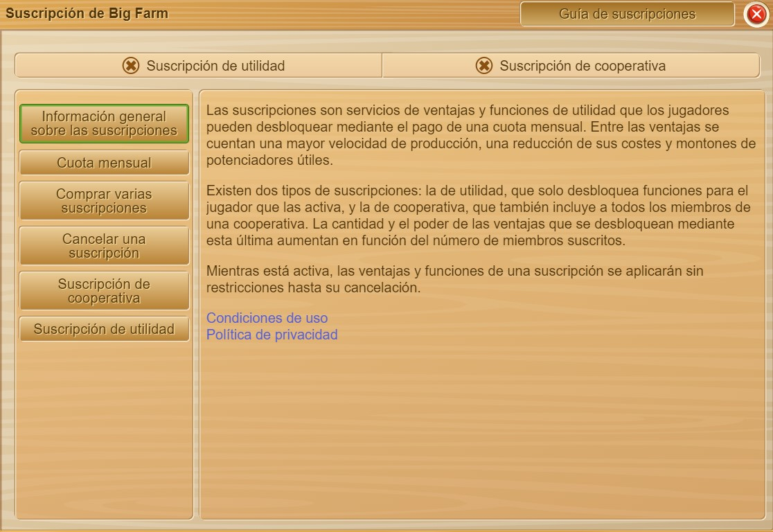Click the X status icon on cooperativa tab
This screenshot has width=773, height=532.
(x=484, y=66)
